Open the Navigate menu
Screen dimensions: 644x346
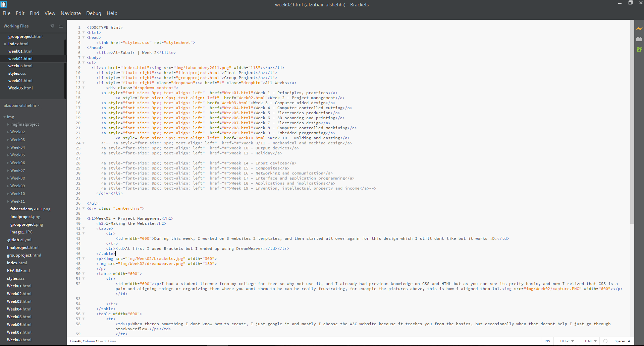tap(71, 13)
